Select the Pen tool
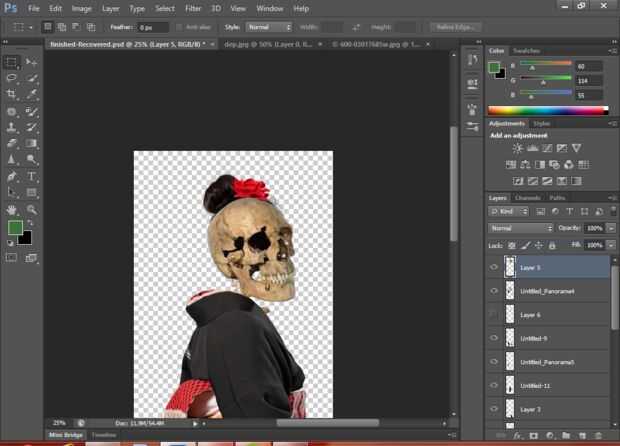620x446 pixels. click(11, 176)
